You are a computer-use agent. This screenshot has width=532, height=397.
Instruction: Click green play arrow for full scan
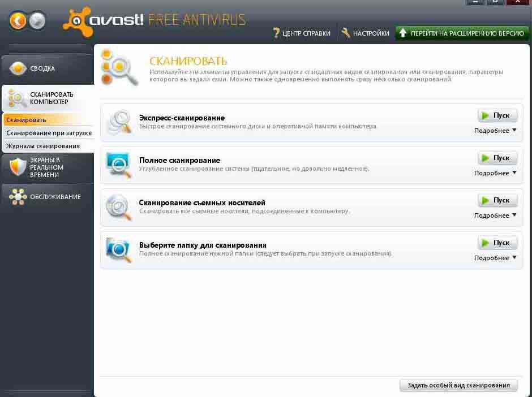(486, 158)
